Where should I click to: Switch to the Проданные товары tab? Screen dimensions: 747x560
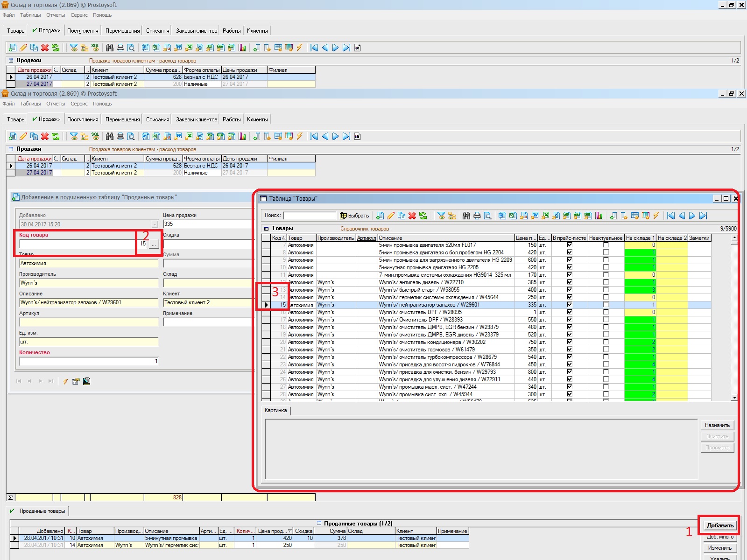tap(42, 511)
